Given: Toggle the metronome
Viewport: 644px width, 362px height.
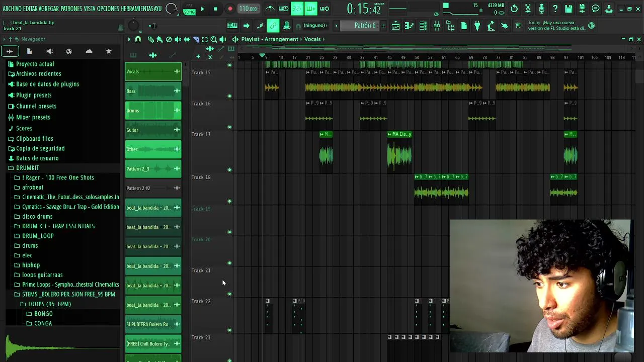Looking at the screenshot, I should point(270,9).
